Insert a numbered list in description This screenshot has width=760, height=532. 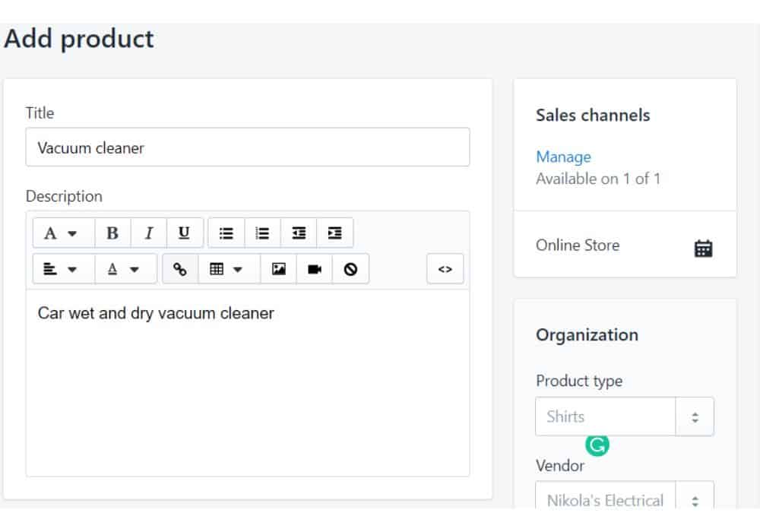[262, 233]
